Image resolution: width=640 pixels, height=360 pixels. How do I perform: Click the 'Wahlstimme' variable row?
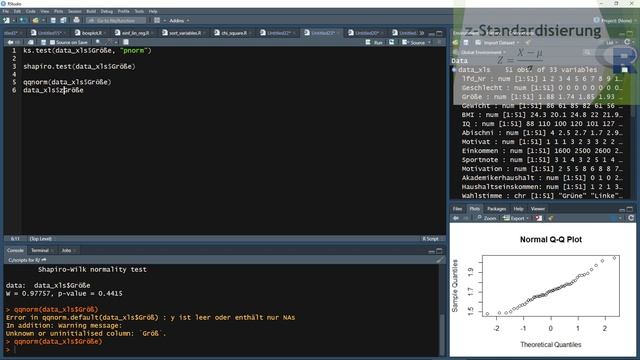point(542,196)
